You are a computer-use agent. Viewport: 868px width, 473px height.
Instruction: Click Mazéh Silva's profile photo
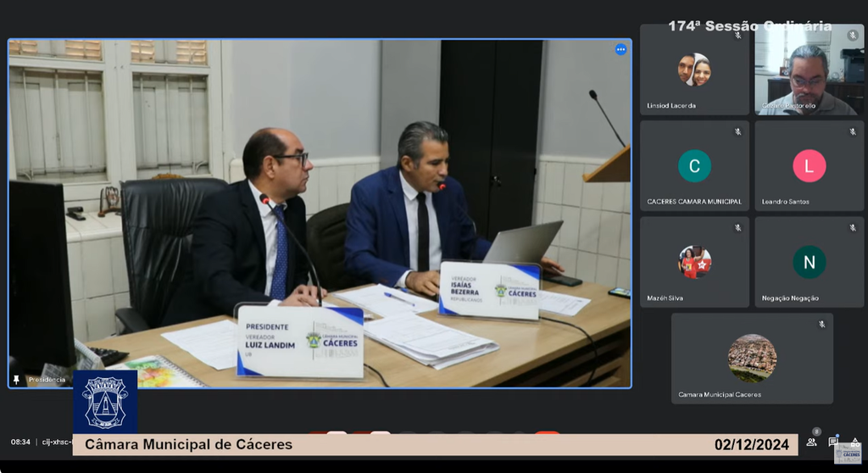pyautogui.click(x=694, y=262)
